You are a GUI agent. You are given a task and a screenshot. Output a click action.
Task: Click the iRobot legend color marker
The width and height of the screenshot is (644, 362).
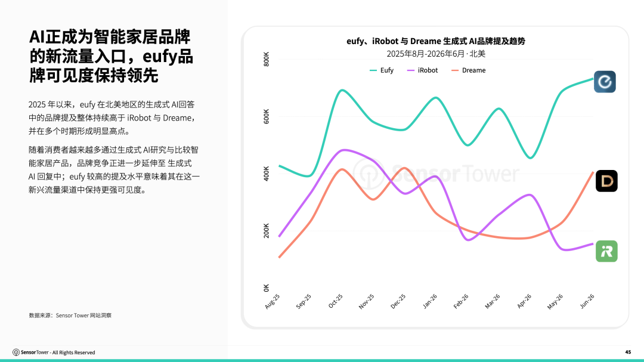tap(411, 71)
